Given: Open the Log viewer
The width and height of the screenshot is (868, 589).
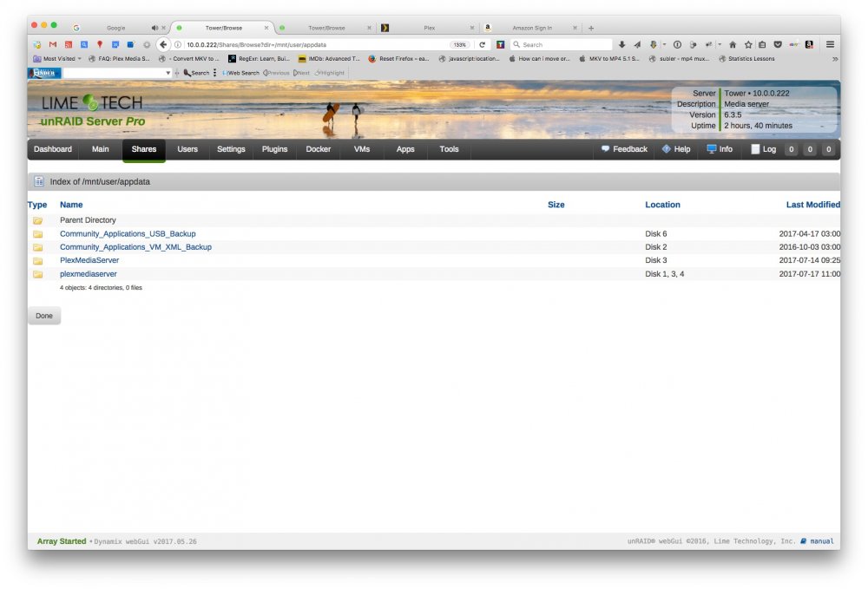Looking at the screenshot, I should point(763,149).
